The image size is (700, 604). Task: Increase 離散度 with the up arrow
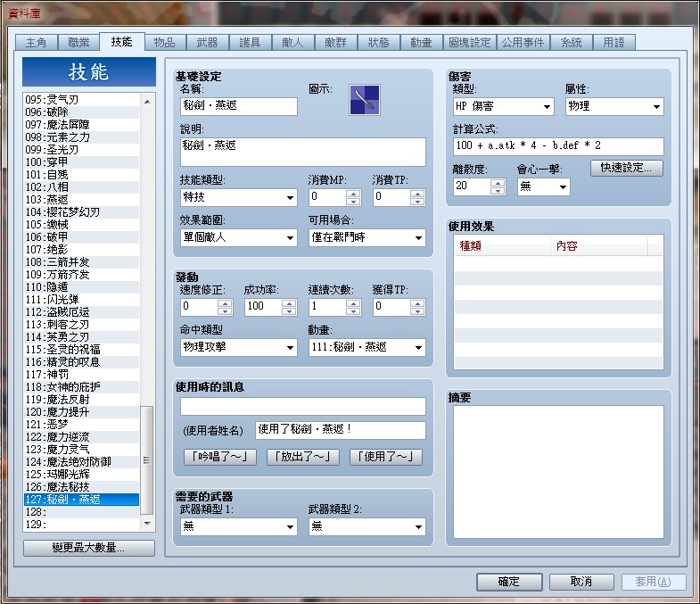click(498, 182)
